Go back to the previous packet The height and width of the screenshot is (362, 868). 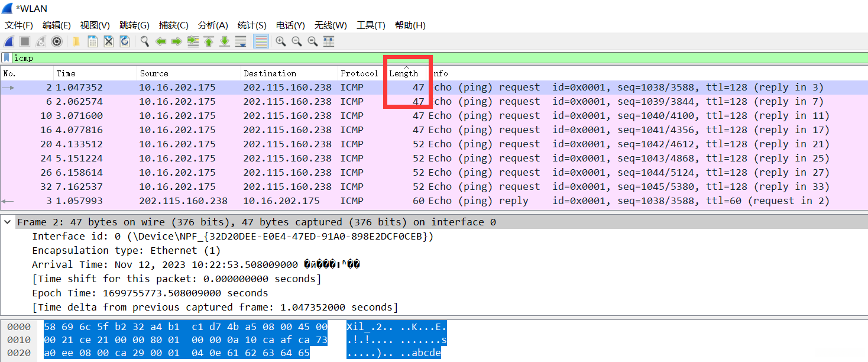click(160, 41)
